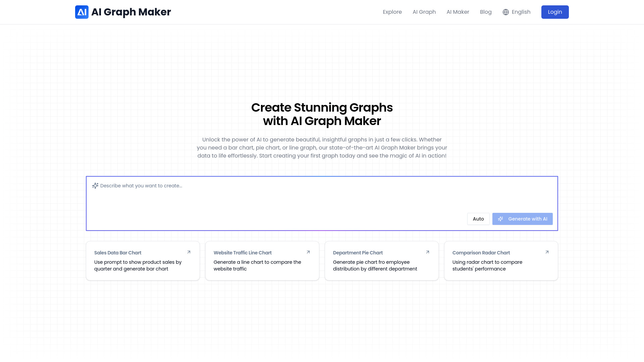Open the Blog menu item

pos(485,12)
